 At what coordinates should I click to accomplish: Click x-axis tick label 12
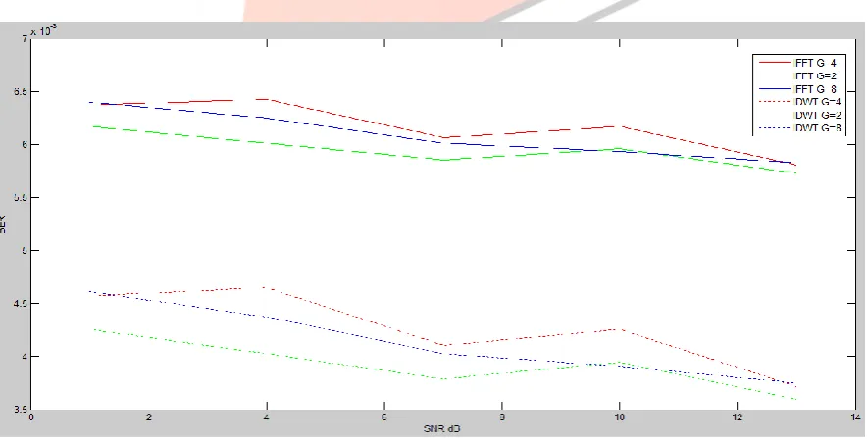(x=737, y=418)
